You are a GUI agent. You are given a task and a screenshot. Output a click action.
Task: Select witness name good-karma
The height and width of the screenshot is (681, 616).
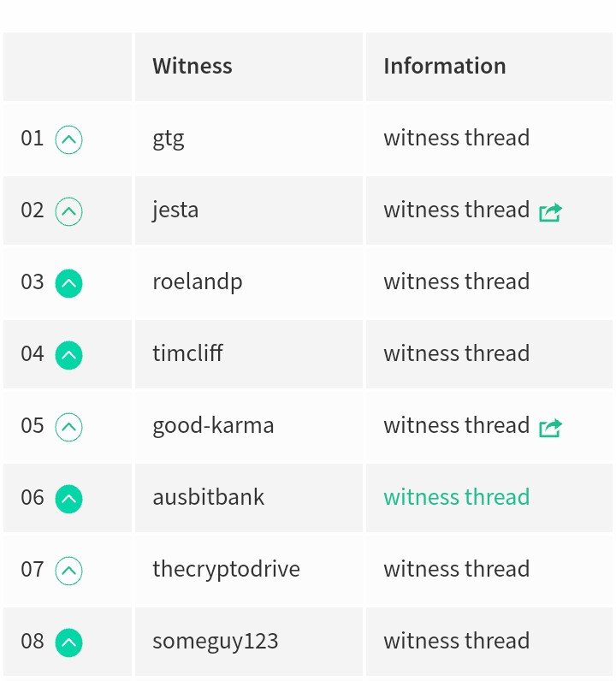tap(213, 425)
